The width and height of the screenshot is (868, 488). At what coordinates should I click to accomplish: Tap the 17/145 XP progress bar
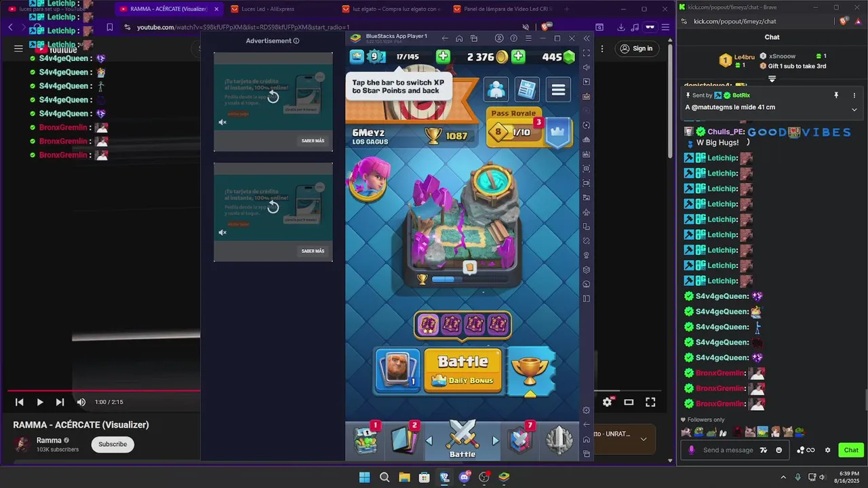pyautogui.click(x=408, y=57)
